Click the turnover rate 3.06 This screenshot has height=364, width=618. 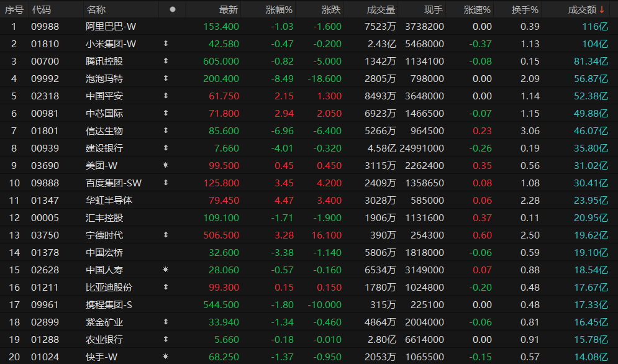click(530, 130)
